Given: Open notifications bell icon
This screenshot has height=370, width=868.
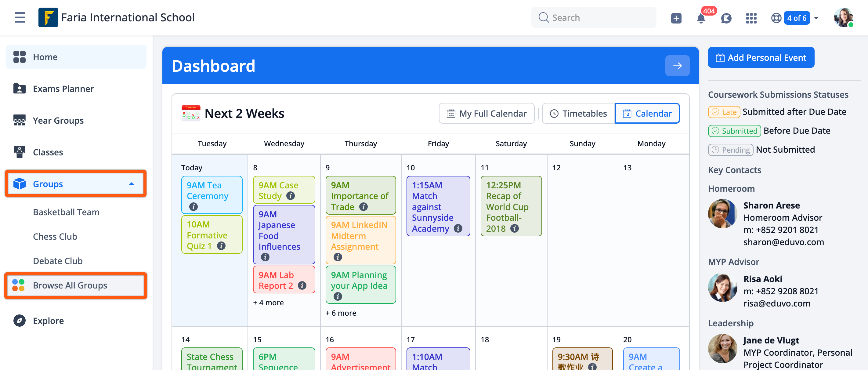Looking at the screenshot, I should coord(700,18).
